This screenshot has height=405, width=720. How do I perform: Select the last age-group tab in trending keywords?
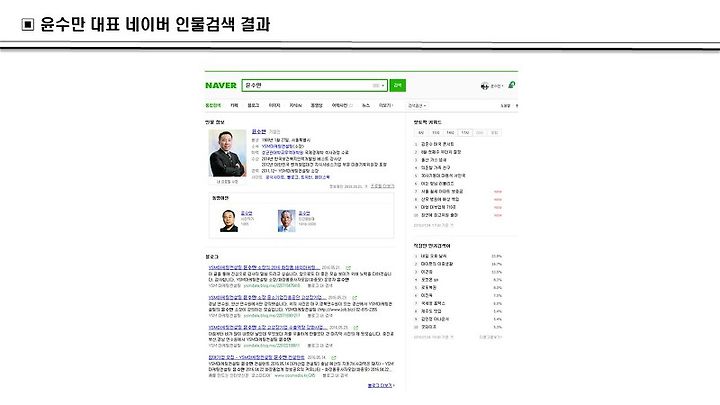pos(495,133)
